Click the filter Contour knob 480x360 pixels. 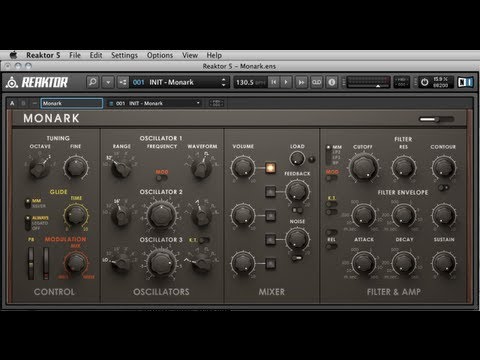[x=444, y=168]
